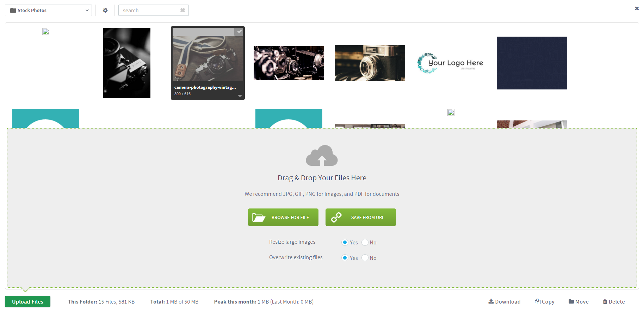Click Copy in the bottom toolbar
This screenshot has height=312, width=644.
tap(545, 301)
